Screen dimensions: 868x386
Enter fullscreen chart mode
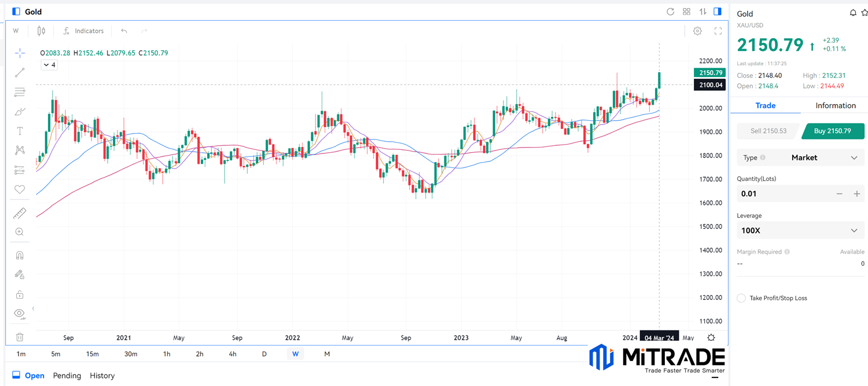click(x=718, y=31)
